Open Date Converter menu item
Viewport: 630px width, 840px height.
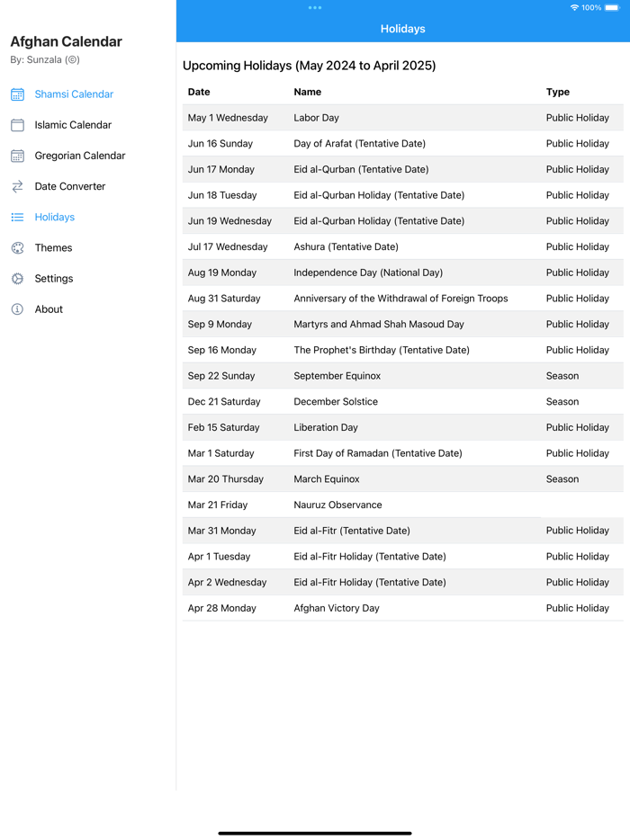(70, 186)
